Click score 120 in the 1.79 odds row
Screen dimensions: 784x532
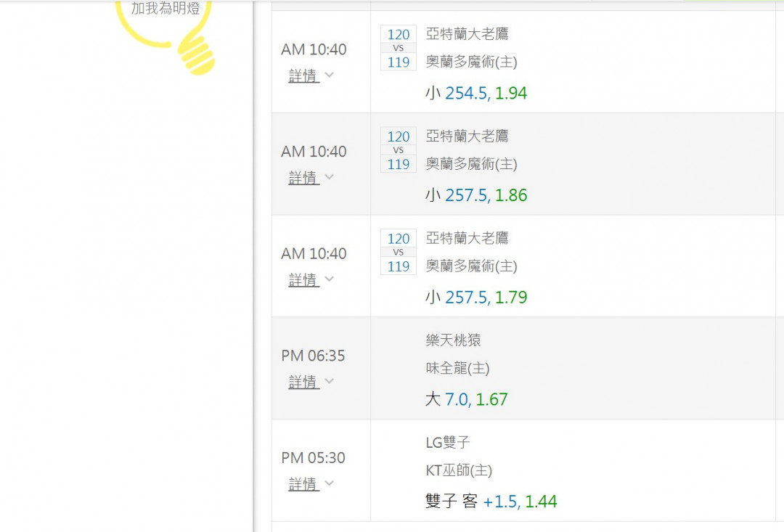(399, 239)
